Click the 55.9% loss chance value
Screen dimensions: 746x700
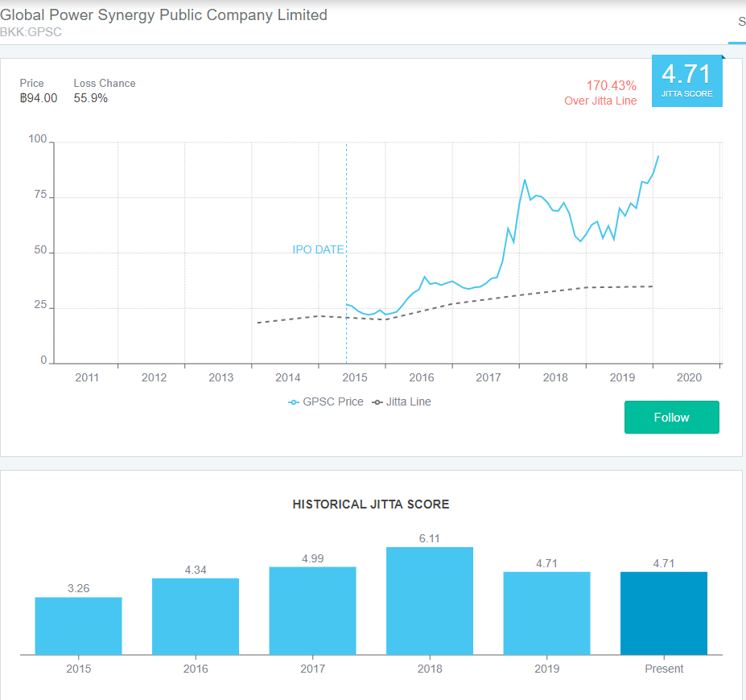coord(90,98)
